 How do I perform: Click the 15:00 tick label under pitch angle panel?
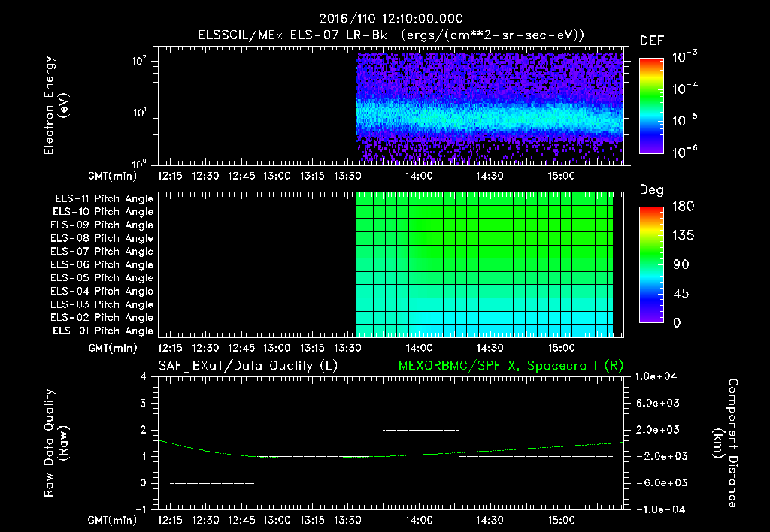pos(561,348)
